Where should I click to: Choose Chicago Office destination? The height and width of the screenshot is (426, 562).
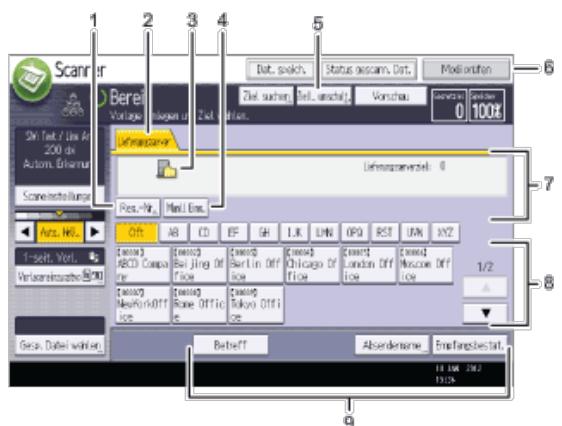pos(312,265)
